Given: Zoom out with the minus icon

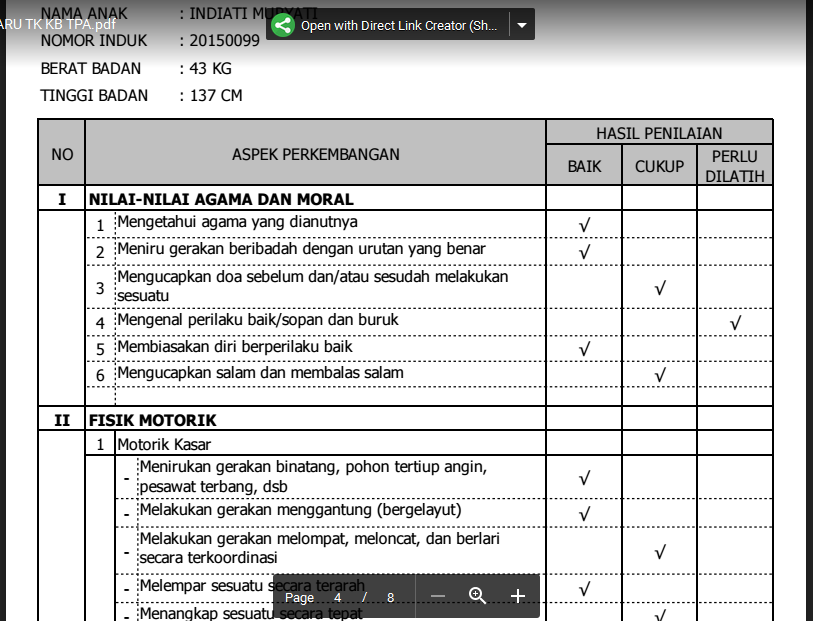Looking at the screenshot, I should pyautogui.click(x=437, y=596).
